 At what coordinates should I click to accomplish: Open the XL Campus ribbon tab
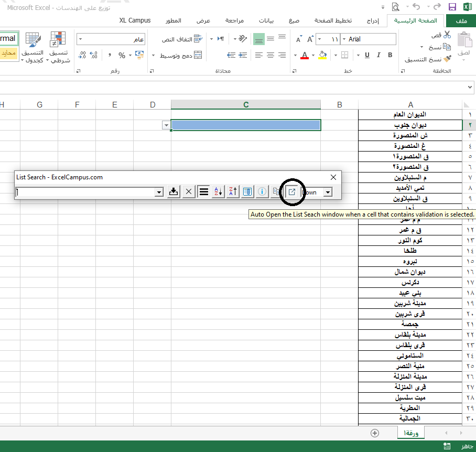[x=135, y=20]
